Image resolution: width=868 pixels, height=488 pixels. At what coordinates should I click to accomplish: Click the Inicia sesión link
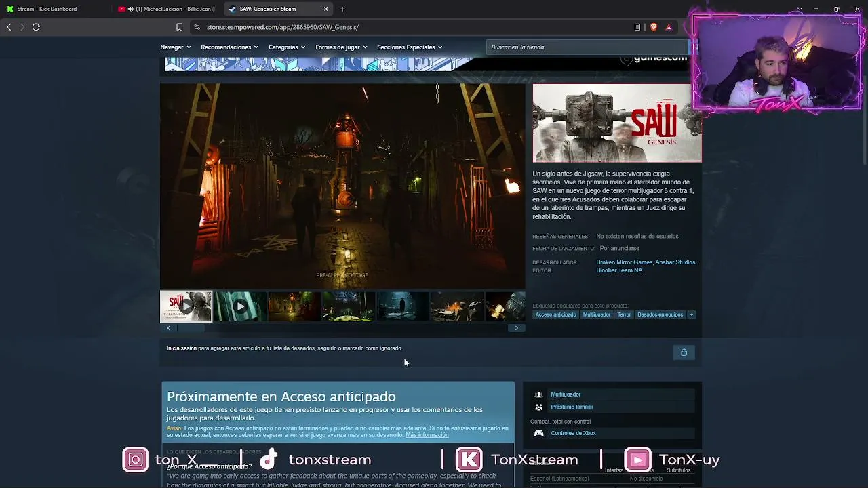[181, 348]
